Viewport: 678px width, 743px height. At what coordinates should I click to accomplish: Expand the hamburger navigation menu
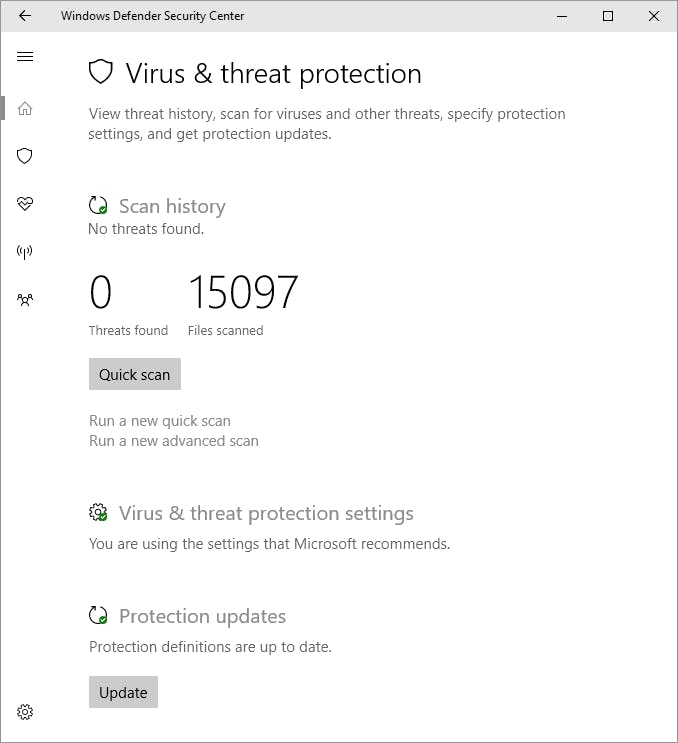coord(25,57)
